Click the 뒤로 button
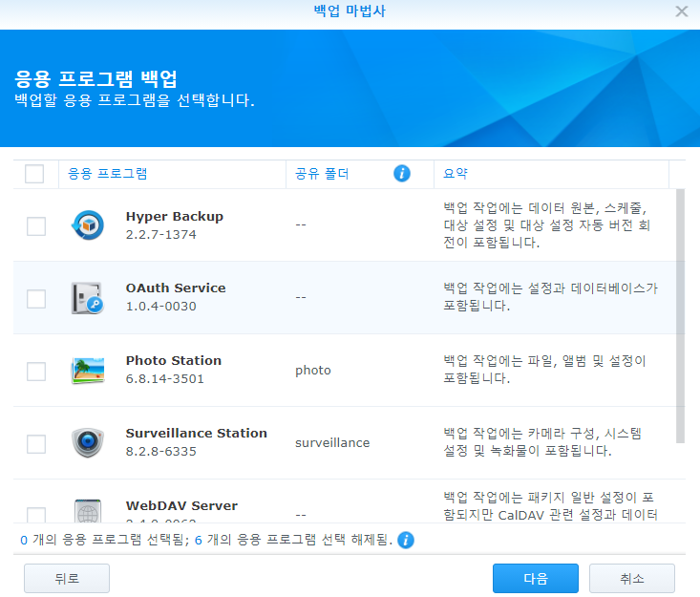 tap(67, 578)
